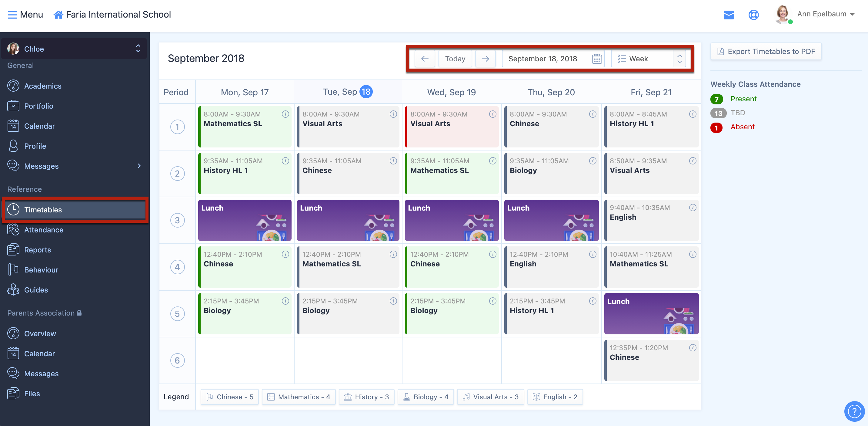Screen dimensions: 868x426
Task: Click the blue help question mark button
Action: click(854, 411)
